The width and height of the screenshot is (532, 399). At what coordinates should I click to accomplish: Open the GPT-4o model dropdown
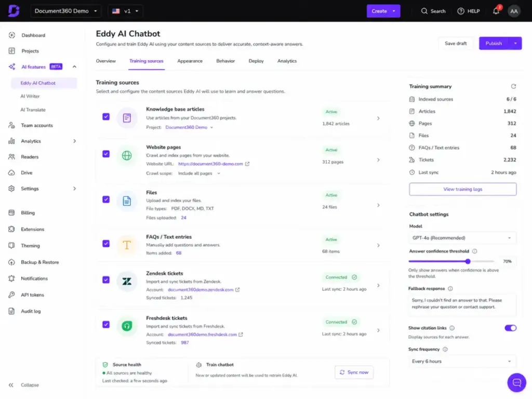coord(462,238)
